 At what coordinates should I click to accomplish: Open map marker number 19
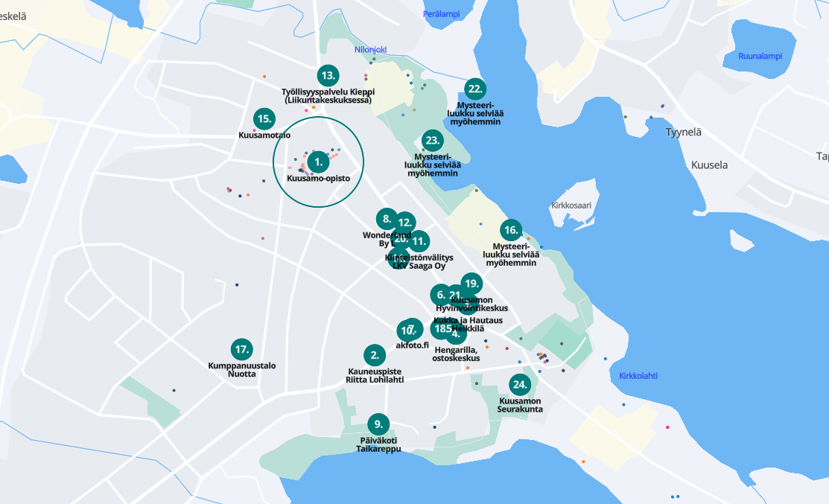click(x=471, y=284)
